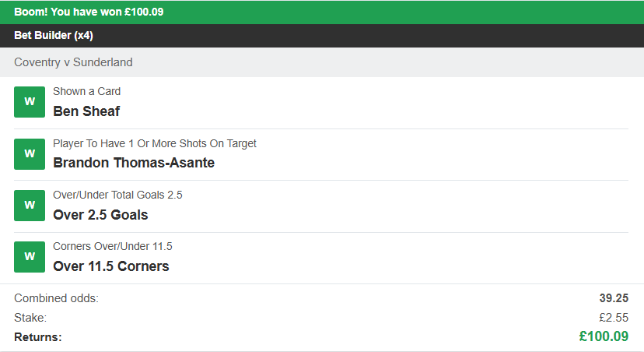Click the 'Shown a Card' market label
The image size is (644, 352).
pyautogui.click(x=86, y=91)
